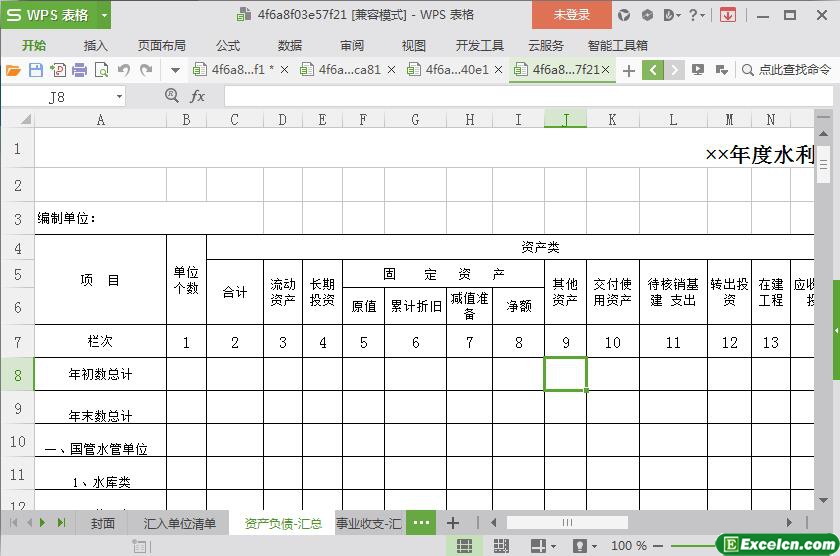Click the fx insert function icon
This screenshot has height=556, width=840.
pos(198,96)
